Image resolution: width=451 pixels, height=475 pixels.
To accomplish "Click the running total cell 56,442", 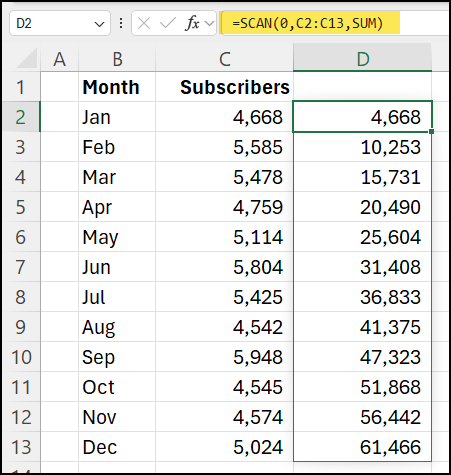I will 363,417.
